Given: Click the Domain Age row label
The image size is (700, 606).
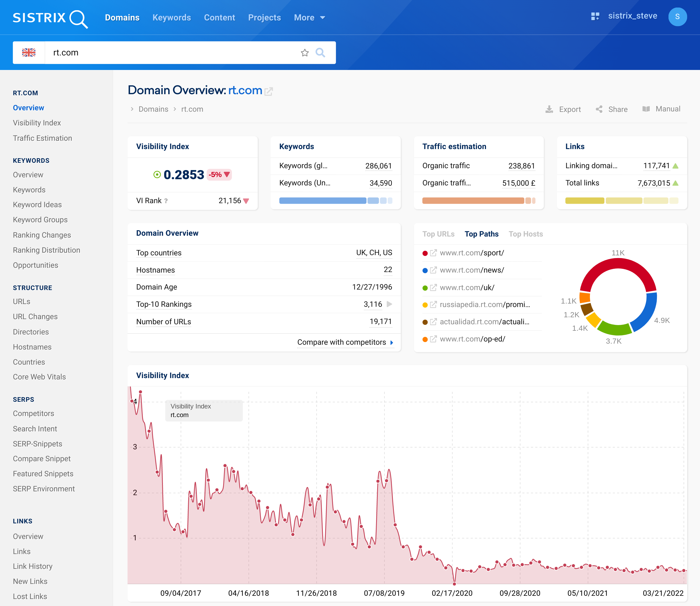Looking at the screenshot, I should pyautogui.click(x=157, y=287).
